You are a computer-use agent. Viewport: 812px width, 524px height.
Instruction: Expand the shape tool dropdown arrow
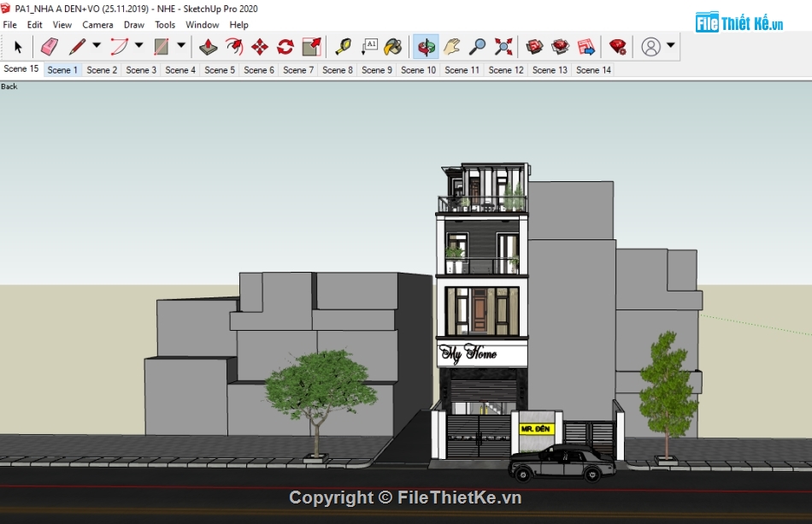[x=181, y=45]
